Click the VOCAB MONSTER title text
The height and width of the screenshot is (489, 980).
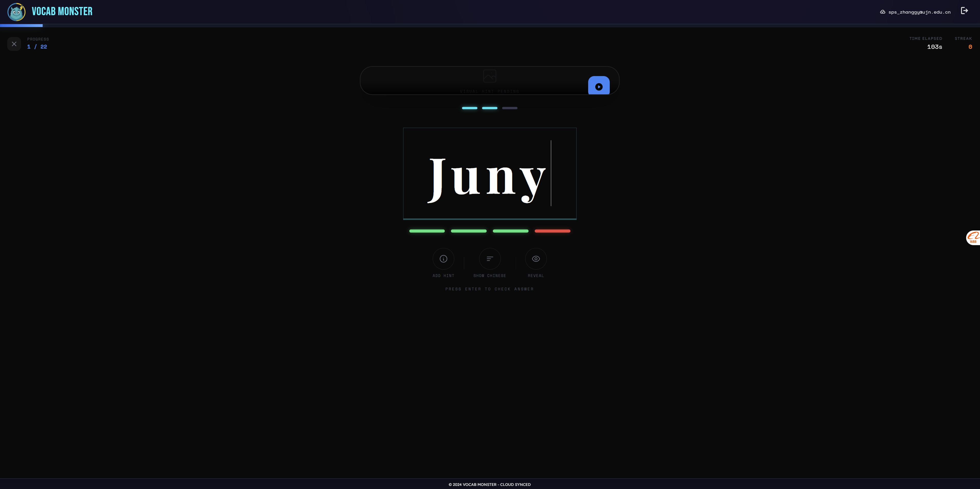(62, 11)
